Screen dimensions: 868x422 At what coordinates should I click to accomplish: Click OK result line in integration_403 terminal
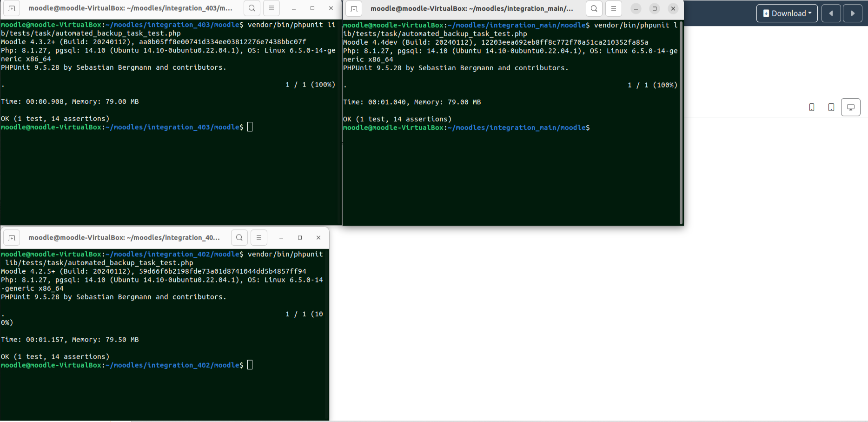pos(55,119)
